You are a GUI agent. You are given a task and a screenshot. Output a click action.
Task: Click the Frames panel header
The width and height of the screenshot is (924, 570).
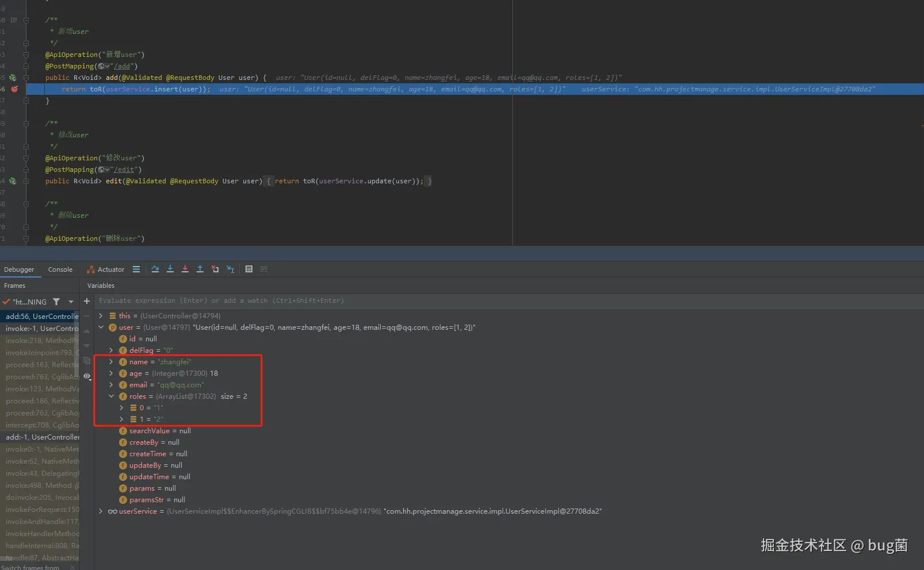tap(14, 286)
